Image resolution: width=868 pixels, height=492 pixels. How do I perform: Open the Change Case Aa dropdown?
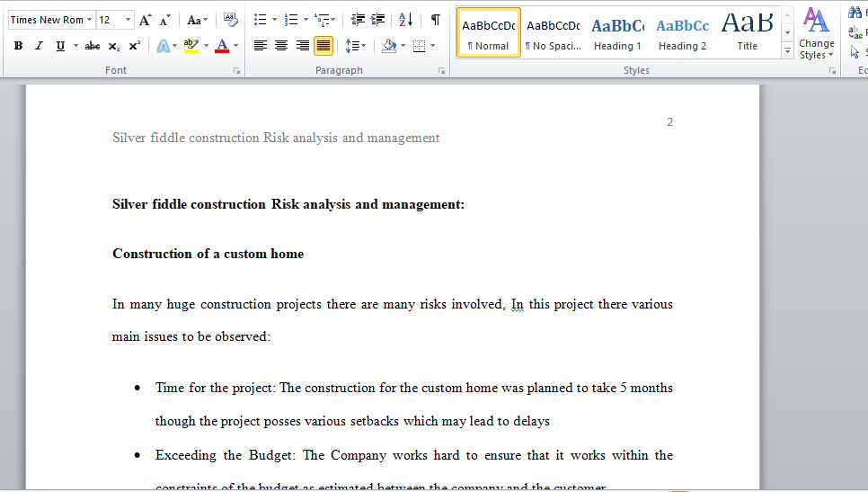(197, 20)
